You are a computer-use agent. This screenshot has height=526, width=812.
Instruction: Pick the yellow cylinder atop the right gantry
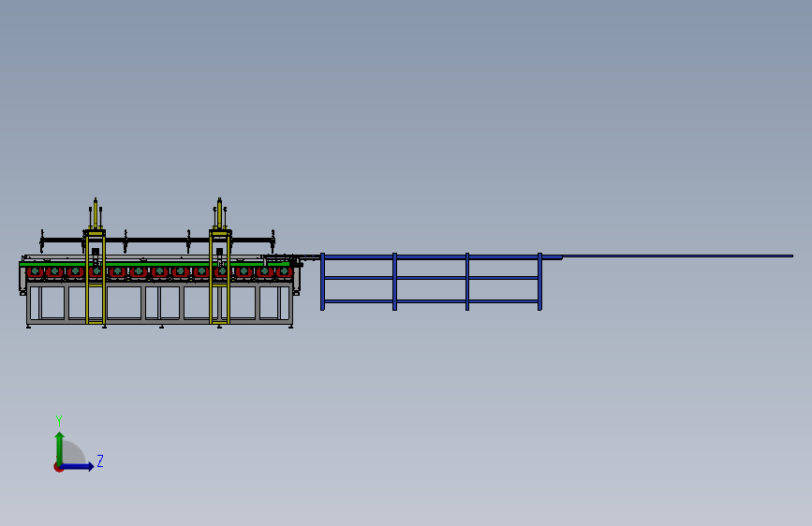pos(219,213)
